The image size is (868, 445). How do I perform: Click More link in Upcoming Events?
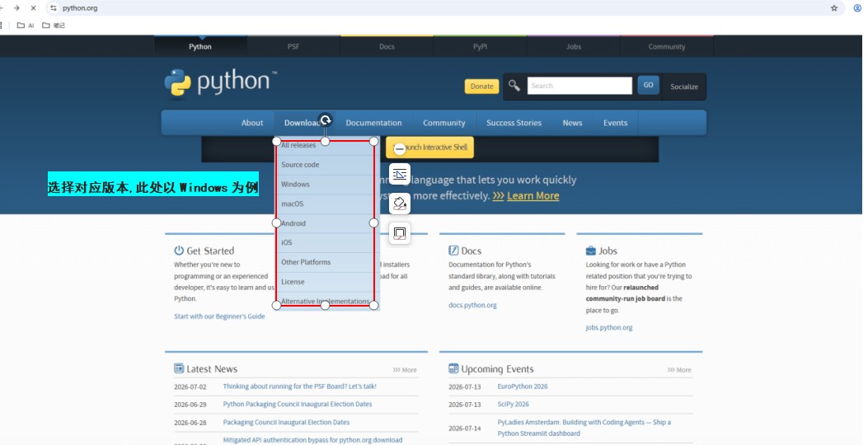[679, 370]
